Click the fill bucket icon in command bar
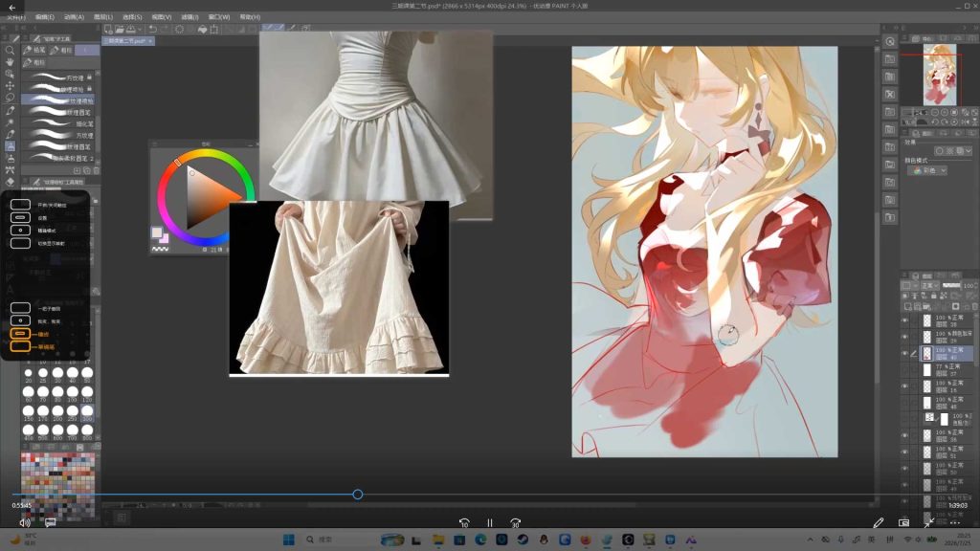The image size is (980, 551). click(x=203, y=29)
